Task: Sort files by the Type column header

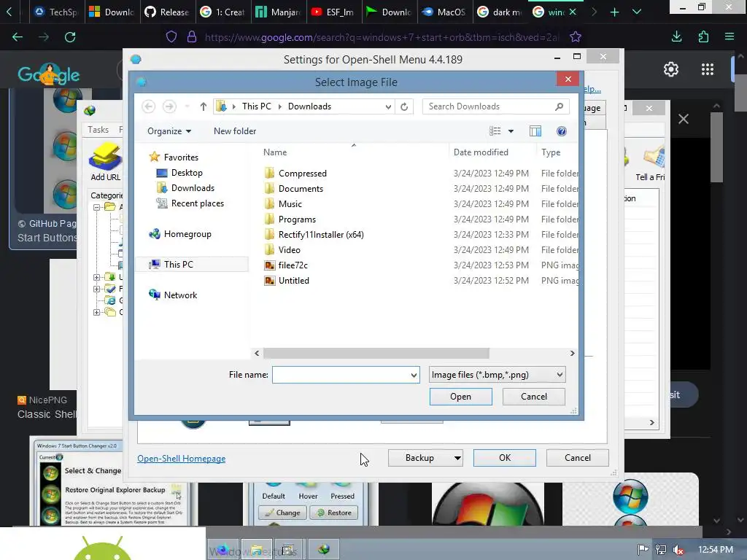Action: 551,152
